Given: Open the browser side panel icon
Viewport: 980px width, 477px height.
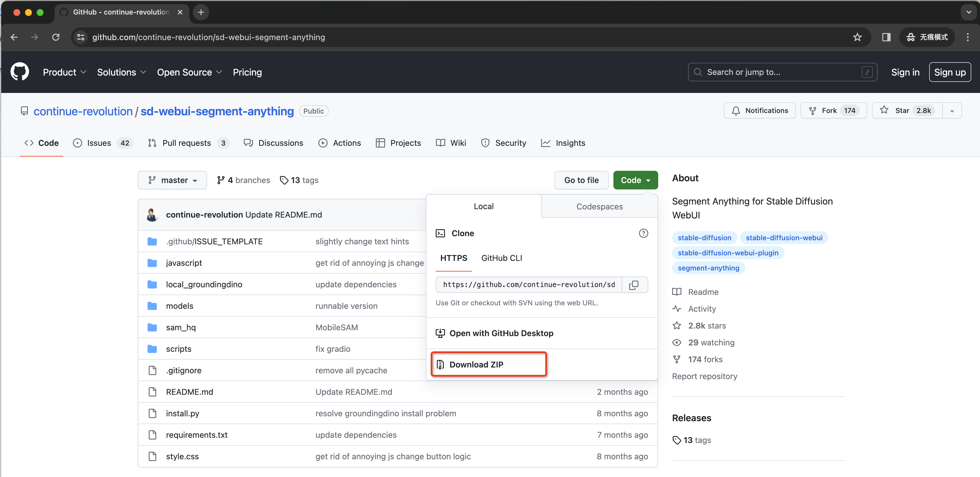Looking at the screenshot, I should coord(886,37).
